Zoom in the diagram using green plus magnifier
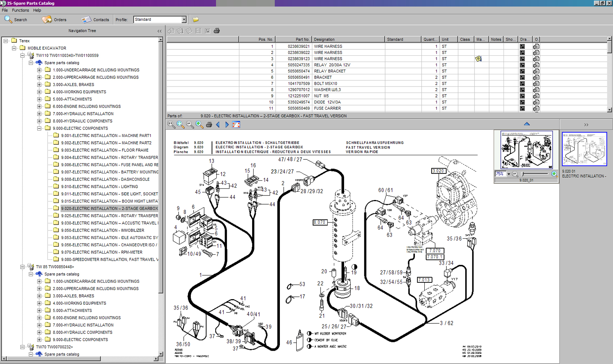 [199, 124]
